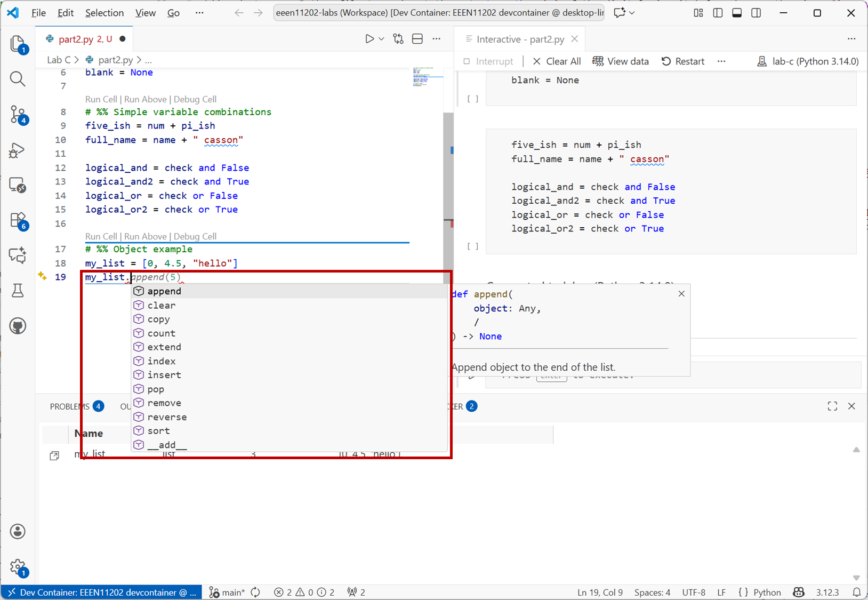Open the Search view icon
This screenshot has height=600, width=868.
(18, 79)
